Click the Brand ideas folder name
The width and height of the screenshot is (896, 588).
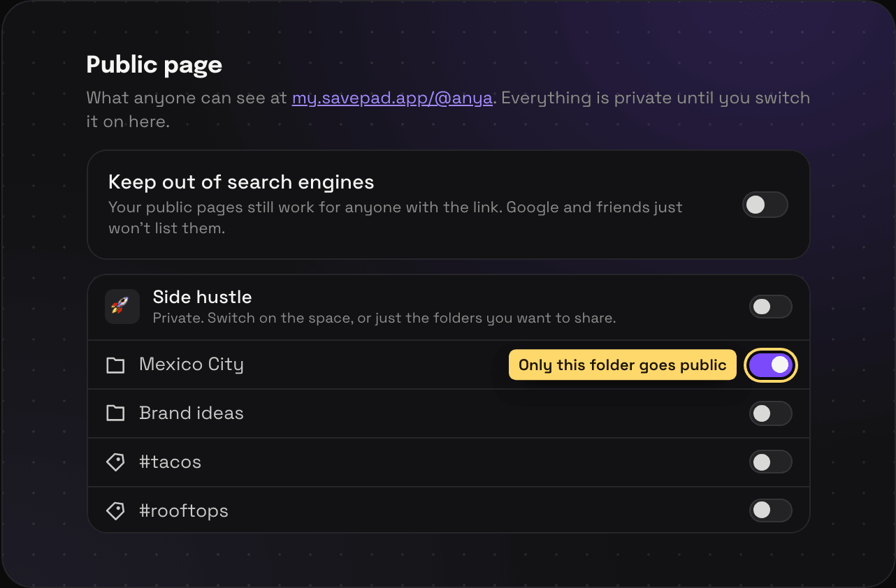click(x=192, y=413)
